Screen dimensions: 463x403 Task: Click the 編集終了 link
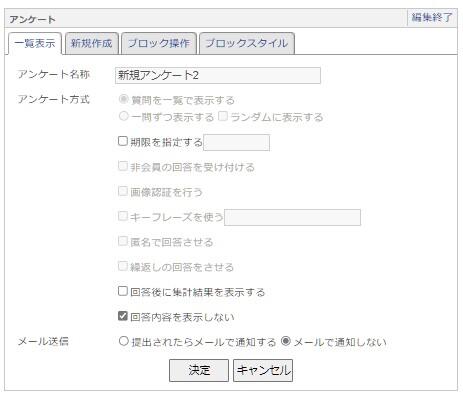pos(432,17)
